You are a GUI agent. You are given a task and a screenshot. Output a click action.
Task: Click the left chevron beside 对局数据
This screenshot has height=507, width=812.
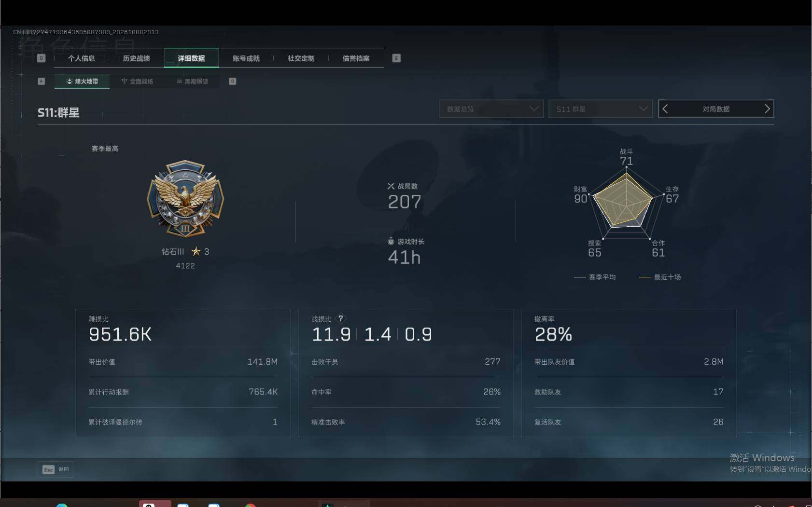[x=665, y=109]
